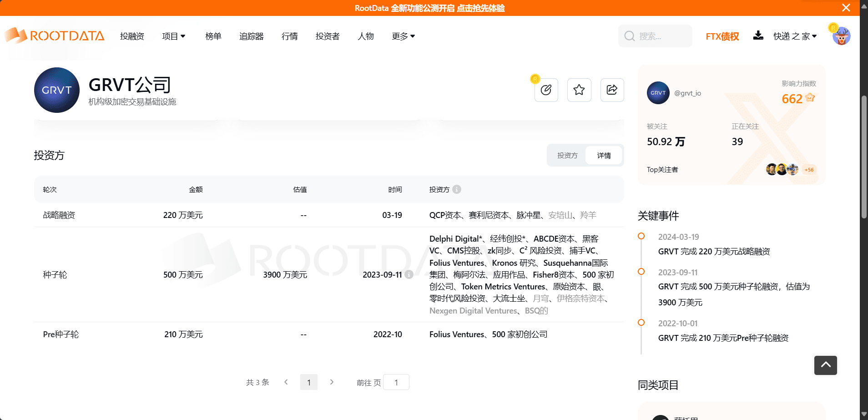
Task: Open the 投融资 menu
Action: [x=132, y=36]
